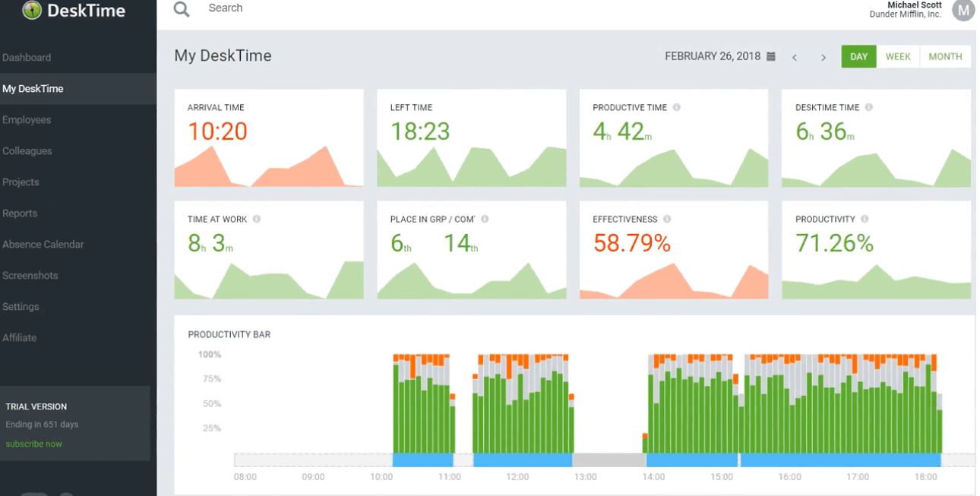Show Productivity info icon
Viewport: 980px width, 496px height.
pyautogui.click(x=865, y=220)
